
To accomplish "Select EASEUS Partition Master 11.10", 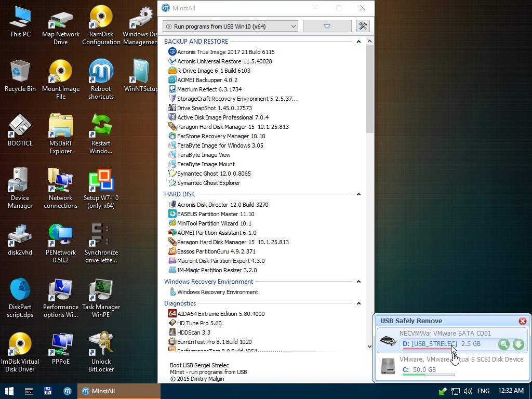I will [x=211, y=214].
